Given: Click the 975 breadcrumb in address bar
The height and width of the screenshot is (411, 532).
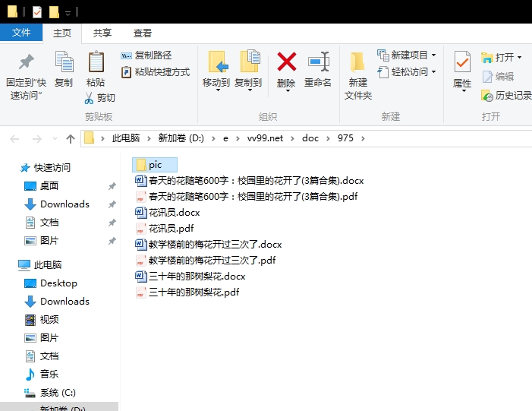Looking at the screenshot, I should tap(345, 138).
